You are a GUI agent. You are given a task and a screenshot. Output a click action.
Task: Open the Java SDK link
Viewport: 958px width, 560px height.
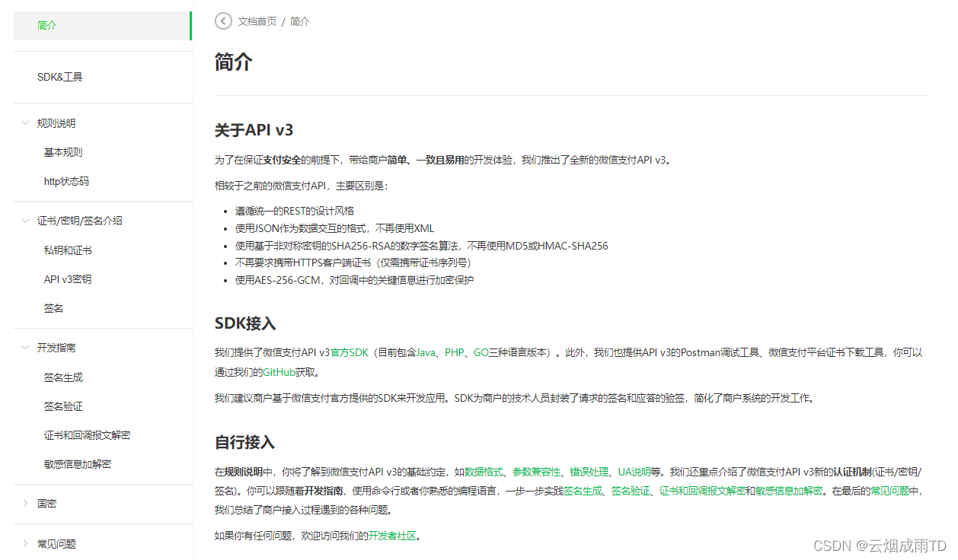426,352
